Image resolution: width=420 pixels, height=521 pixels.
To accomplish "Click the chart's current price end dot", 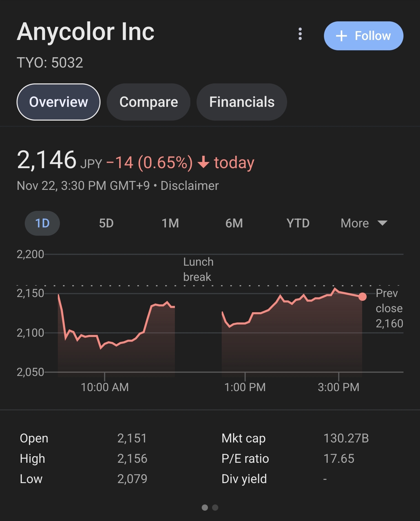I will [362, 297].
